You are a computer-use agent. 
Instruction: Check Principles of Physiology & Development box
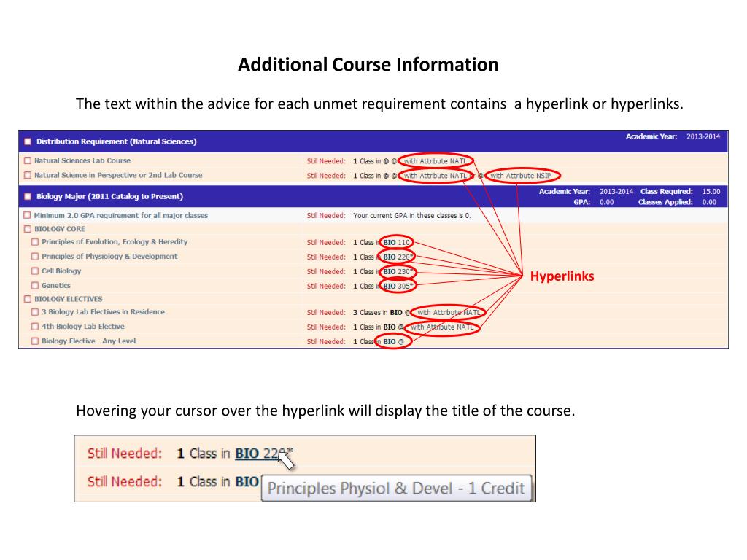click(35, 256)
